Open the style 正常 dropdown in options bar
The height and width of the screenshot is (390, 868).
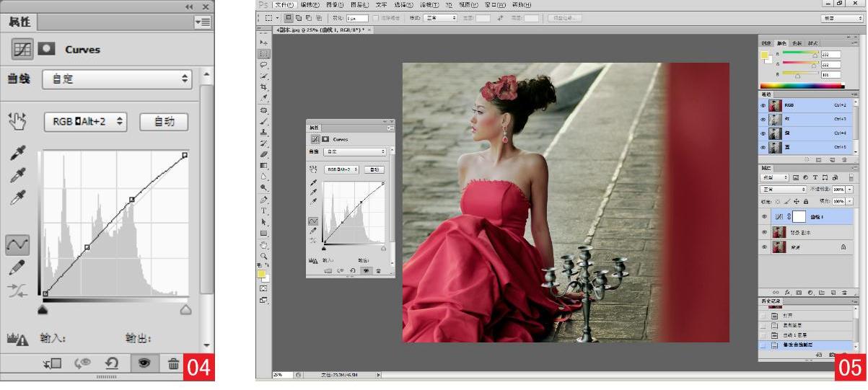tap(440, 17)
